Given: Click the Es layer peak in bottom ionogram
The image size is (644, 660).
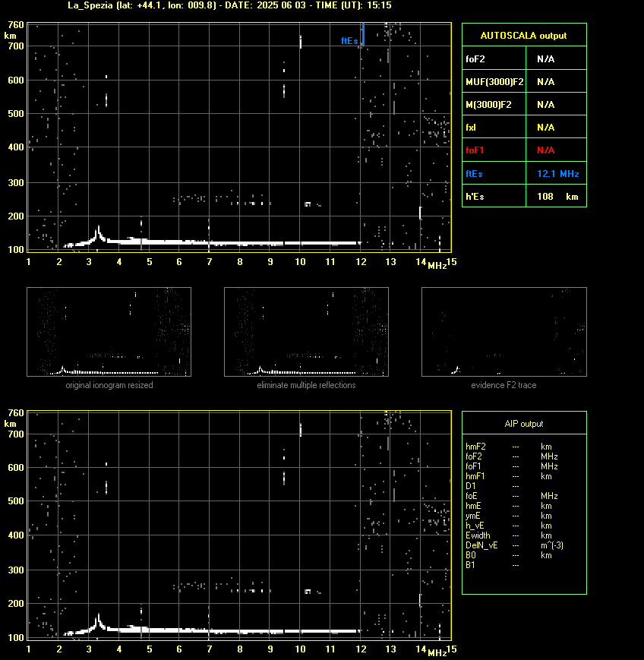Looking at the screenshot, I should point(99,621).
